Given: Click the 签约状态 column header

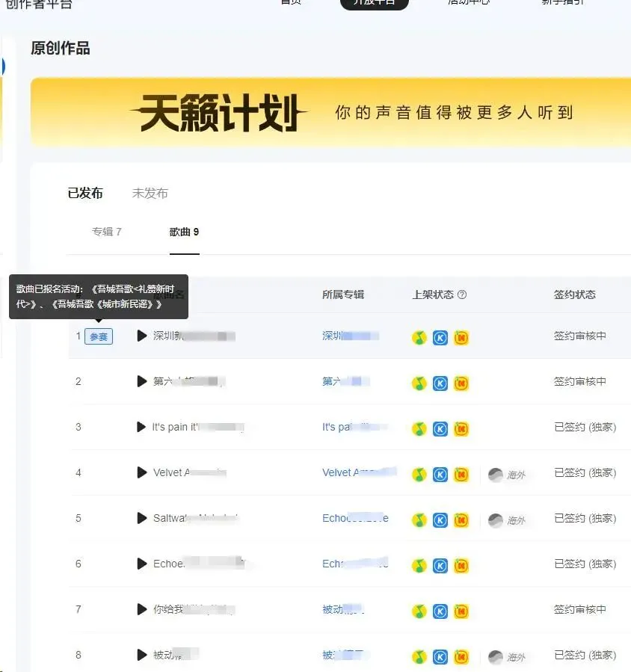Looking at the screenshot, I should (x=575, y=295).
